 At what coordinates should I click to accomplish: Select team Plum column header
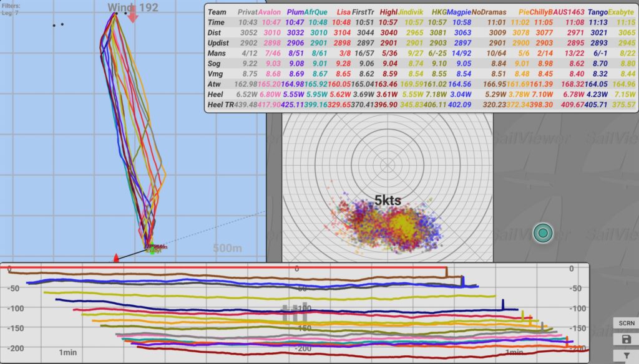pos(295,12)
